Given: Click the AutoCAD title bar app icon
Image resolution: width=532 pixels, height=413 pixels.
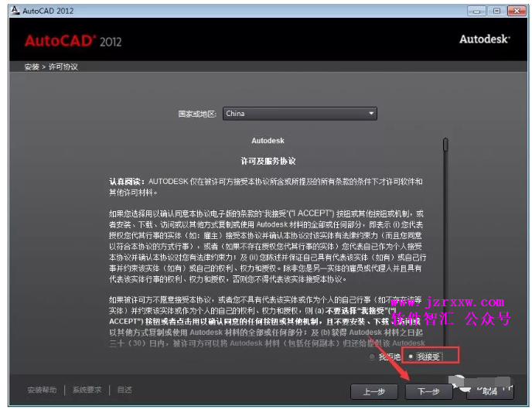Looking at the screenshot, I should pyautogui.click(x=15, y=11).
